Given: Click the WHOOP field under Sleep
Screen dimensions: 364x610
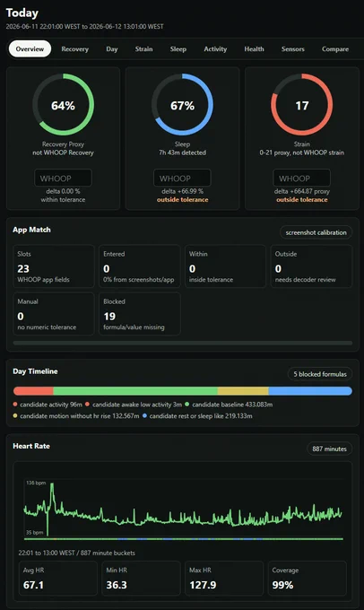Looking at the screenshot, I should (x=182, y=179).
